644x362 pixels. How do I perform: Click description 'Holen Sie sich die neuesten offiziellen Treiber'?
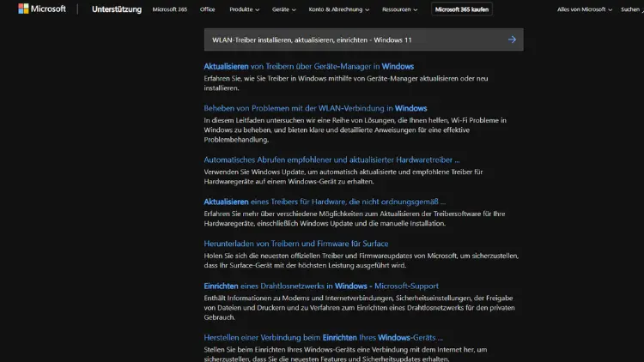tap(361, 260)
